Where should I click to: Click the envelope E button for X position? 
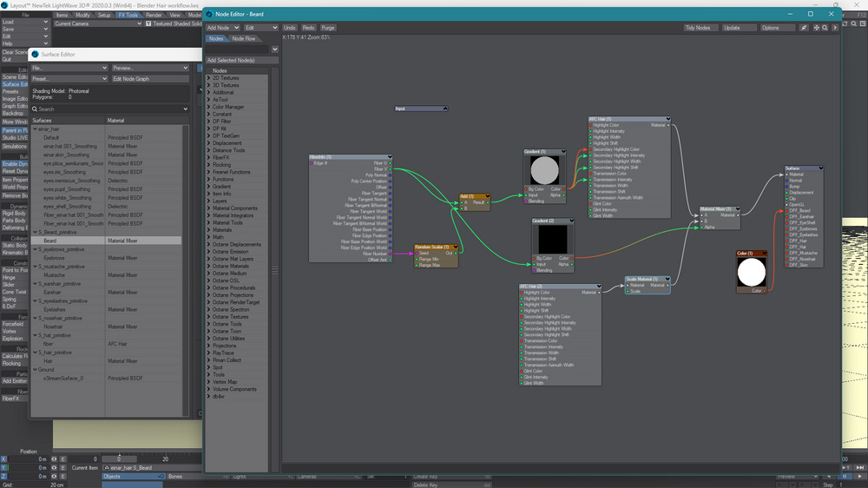[x=62, y=459]
